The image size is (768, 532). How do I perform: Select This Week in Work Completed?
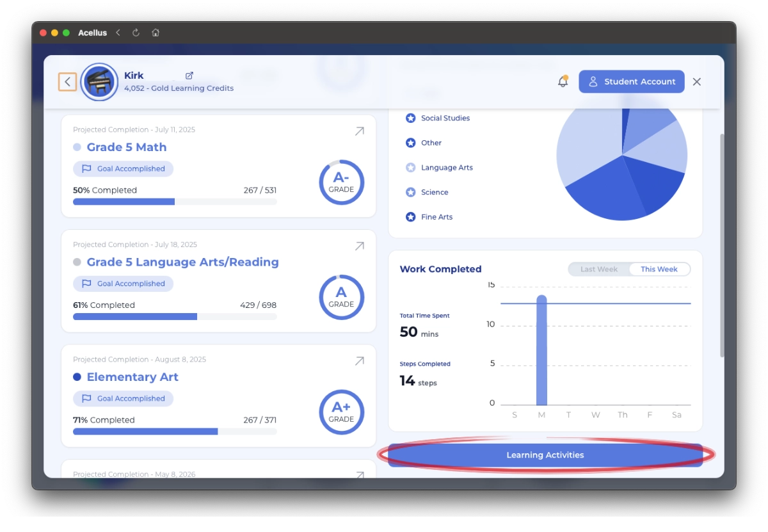659,270
